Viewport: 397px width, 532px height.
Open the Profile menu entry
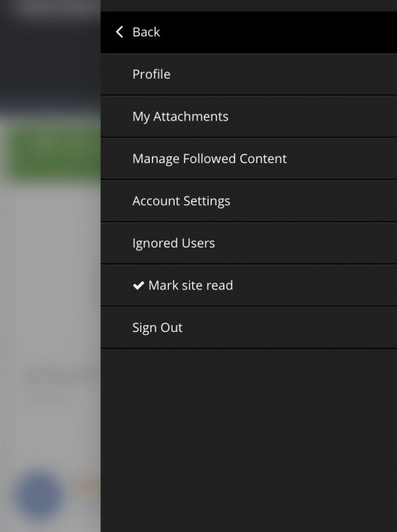[249, 74]
